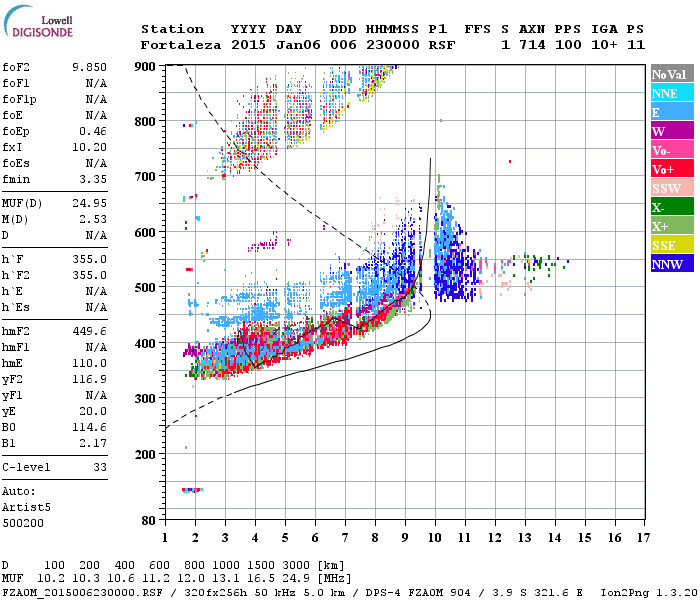Select the SSE legend swatch

pyautogui.click(x=672, y=245)
